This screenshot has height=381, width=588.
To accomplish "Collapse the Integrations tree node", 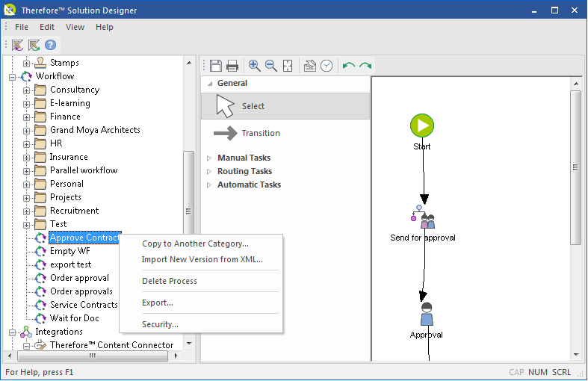I will tap(13, 332).
